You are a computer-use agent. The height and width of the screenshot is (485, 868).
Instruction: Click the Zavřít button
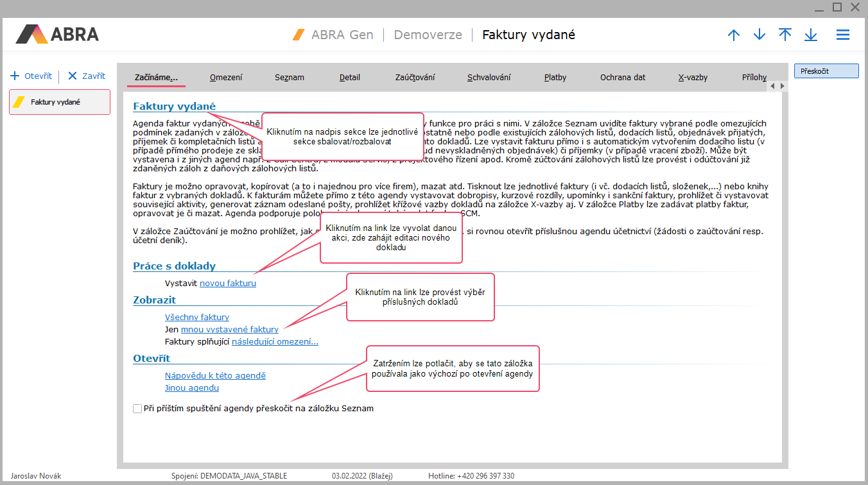click(87, 76)
